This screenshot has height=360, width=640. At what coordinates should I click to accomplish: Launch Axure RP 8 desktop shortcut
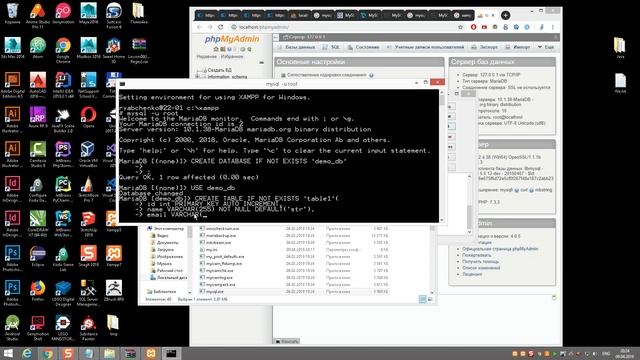click(x=38, y=118)
